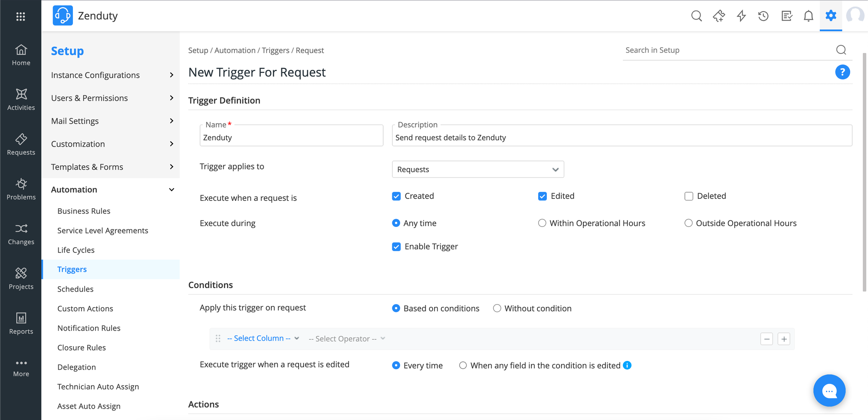This screenshot has width=868, height=420.
Task: Click the Setup gear icon
Action: click(x=831, y=16)
